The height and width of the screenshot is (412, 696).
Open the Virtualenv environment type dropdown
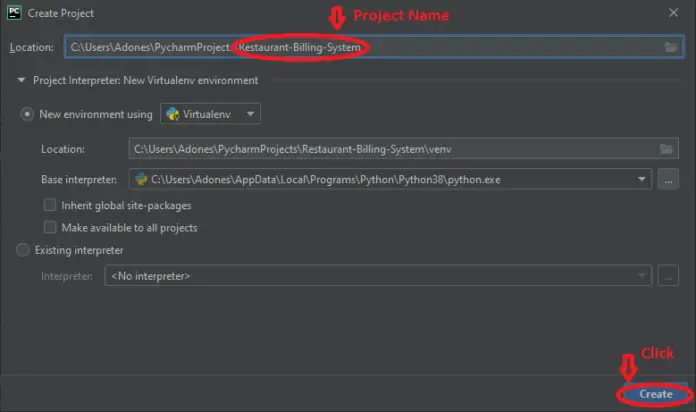210,114
